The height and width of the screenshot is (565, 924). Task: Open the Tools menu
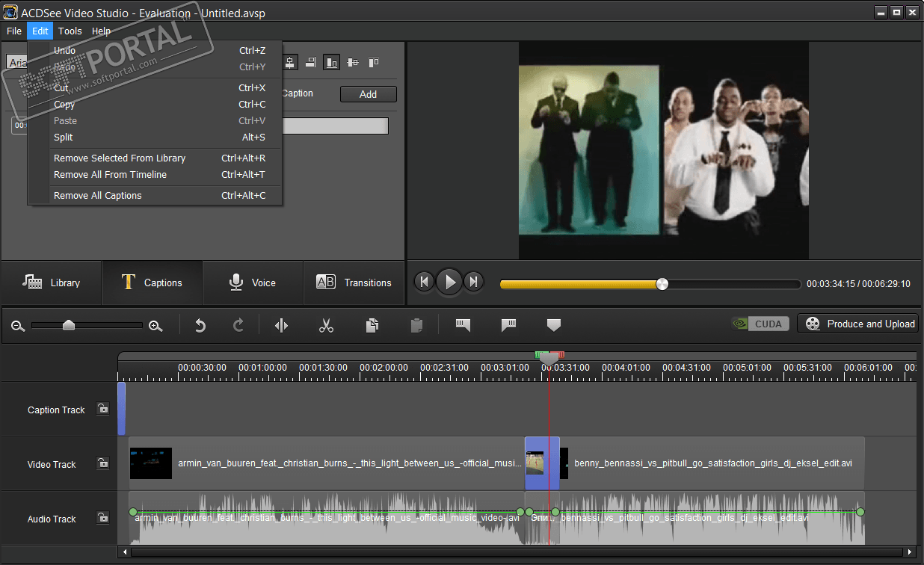click(70, 31)
